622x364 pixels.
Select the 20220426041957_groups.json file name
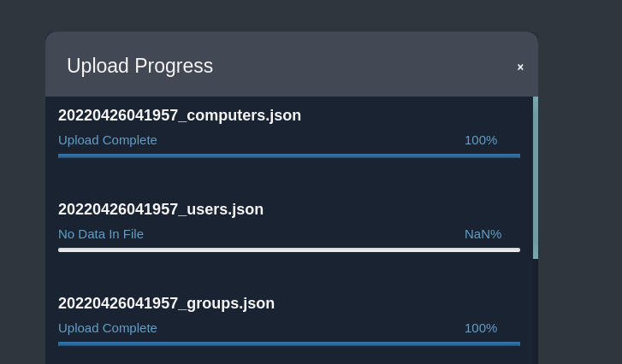pyautogui.click(x=166, y=303)
